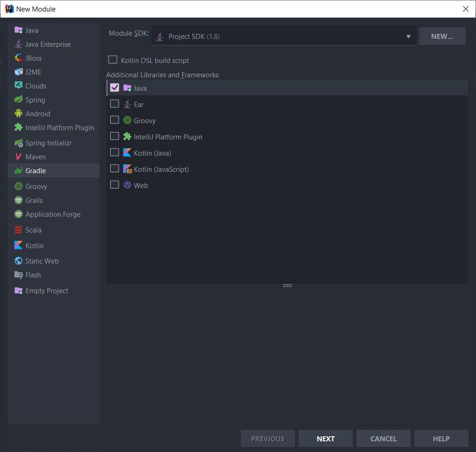Image resolution: width=476 pixels, height=452 pixels.
Task: Click the Maven icon
Action: pyautogui.click(x=19, y=157)
